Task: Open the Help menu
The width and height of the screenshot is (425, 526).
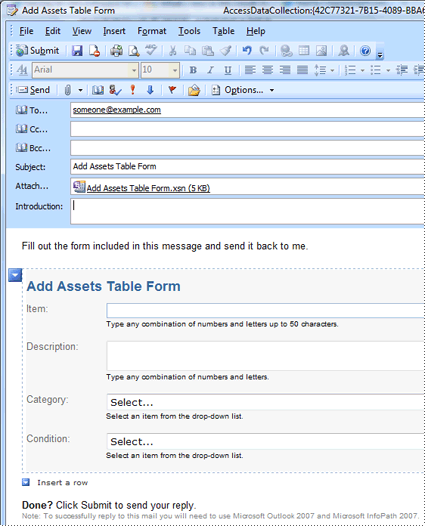Action: pyautogui.click(x=256, y=31)
